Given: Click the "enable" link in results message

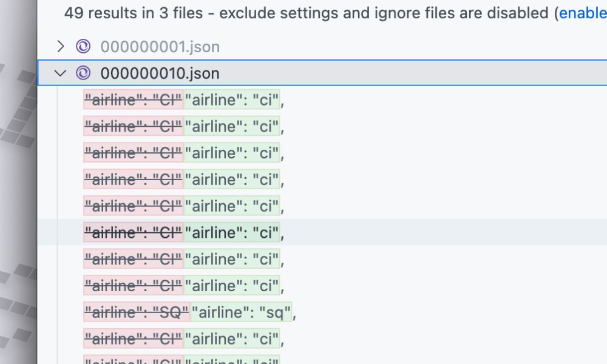Looking at the screenshot, I should point(583,13).
